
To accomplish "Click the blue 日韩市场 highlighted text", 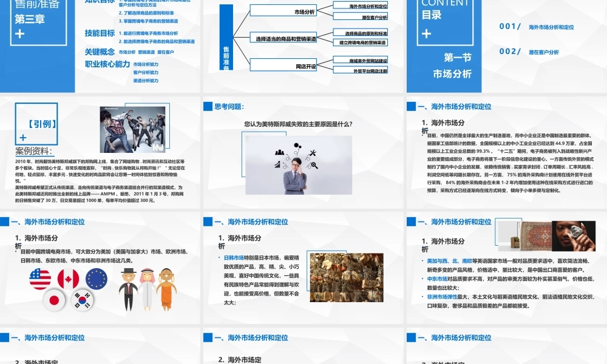I will click(x=234, y=258).
